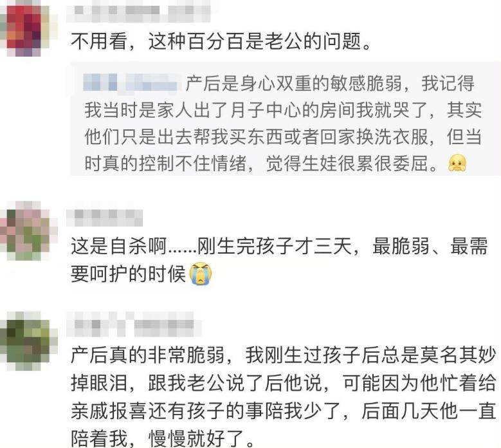
Task: Click quoted line 我当时是家人出了月子中心
Action: click(x=283, y=110)
